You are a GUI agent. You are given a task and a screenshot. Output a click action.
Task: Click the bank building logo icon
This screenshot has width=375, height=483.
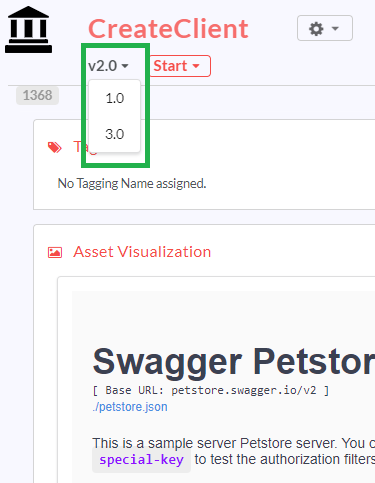tap(28, 29)
